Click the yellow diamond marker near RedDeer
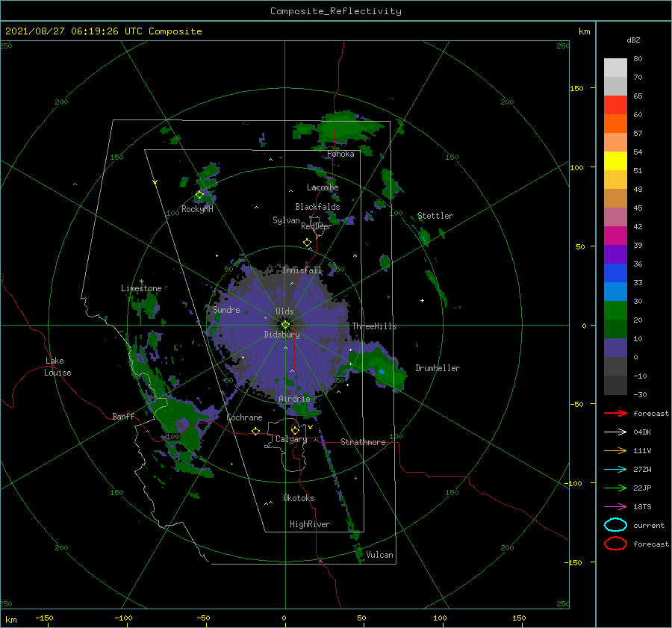The width and height of the screenshot is (672, 628). tap(307, 243)
